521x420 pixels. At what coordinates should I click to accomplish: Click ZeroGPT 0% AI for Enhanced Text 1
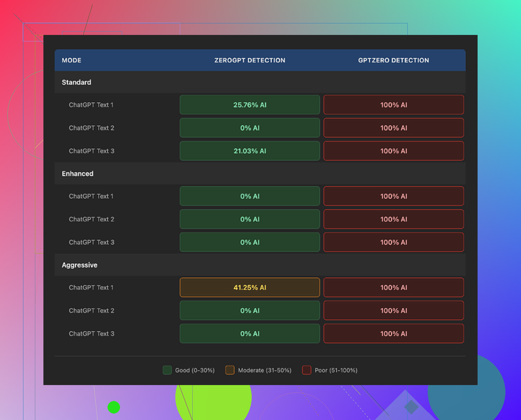[x=250, y=196]
